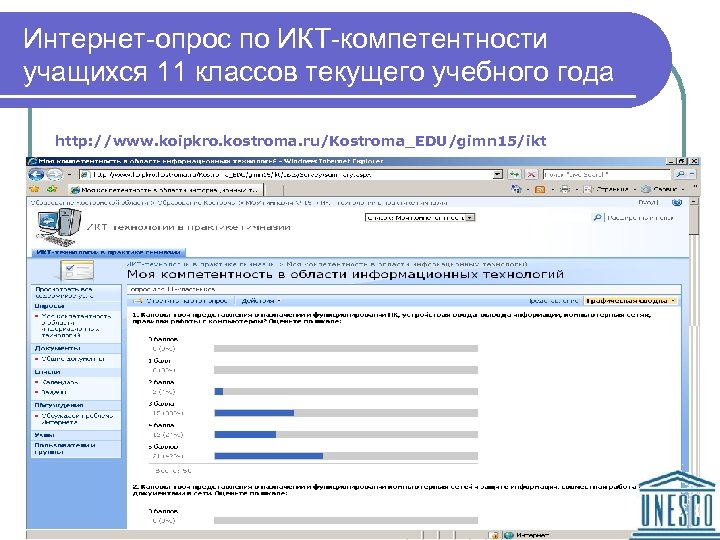
Task: Open the Обсуждаем проблемы Интернета link
Action: [77, 418]
